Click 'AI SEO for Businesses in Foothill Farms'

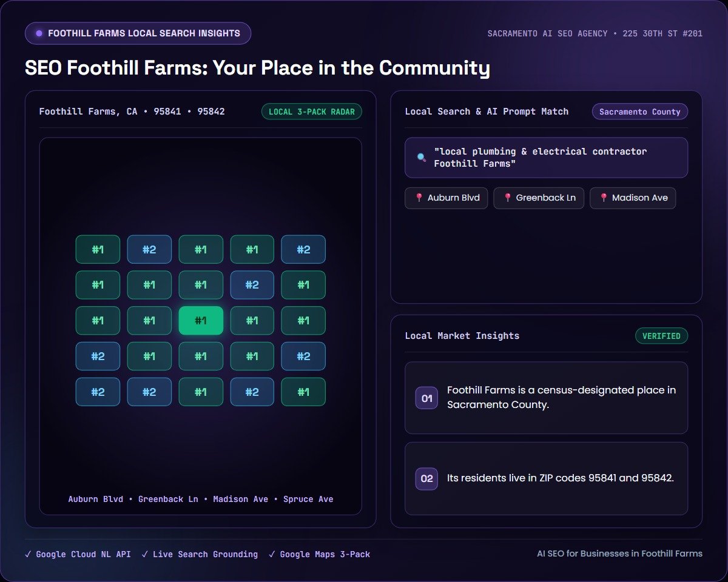tap(619, 554)
